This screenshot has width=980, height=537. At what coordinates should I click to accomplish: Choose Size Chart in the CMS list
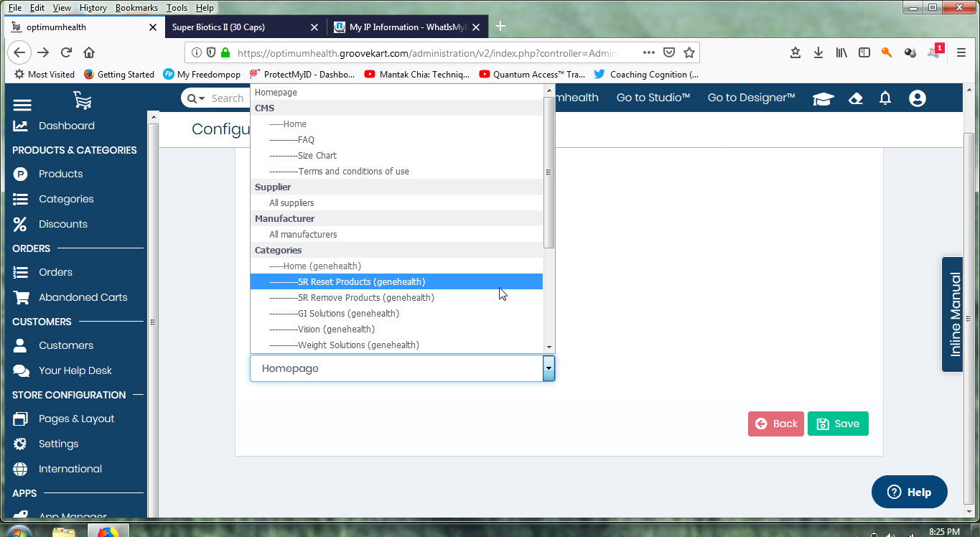coord(396,155)
